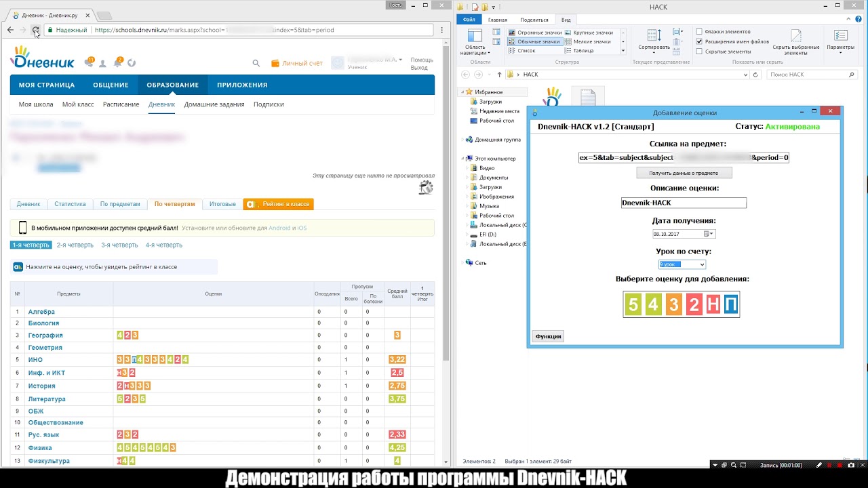Viewport: 868px width, 488px height.
Task: Select 2-я четверть link
Action: click(x=75, y=245)
